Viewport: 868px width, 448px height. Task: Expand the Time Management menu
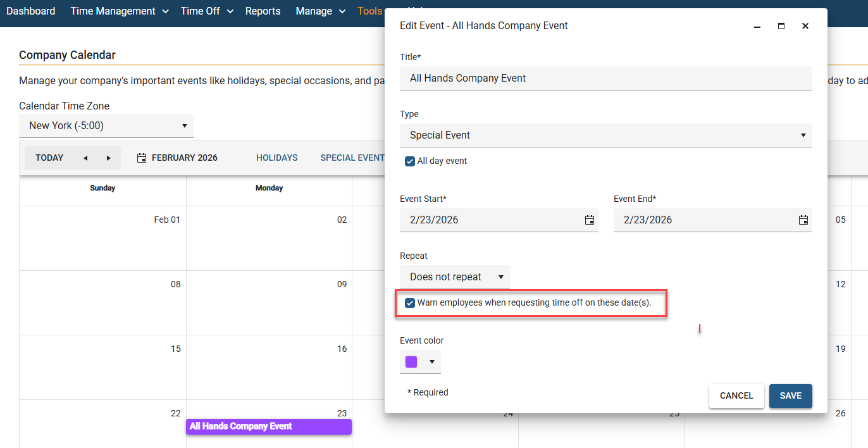click(x=120, y=11)
